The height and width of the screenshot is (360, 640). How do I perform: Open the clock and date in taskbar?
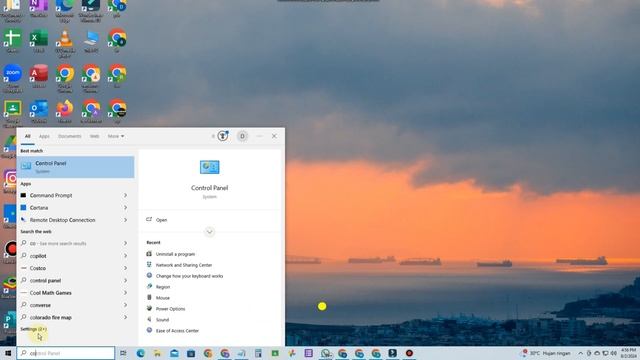(x=629, y=353)
